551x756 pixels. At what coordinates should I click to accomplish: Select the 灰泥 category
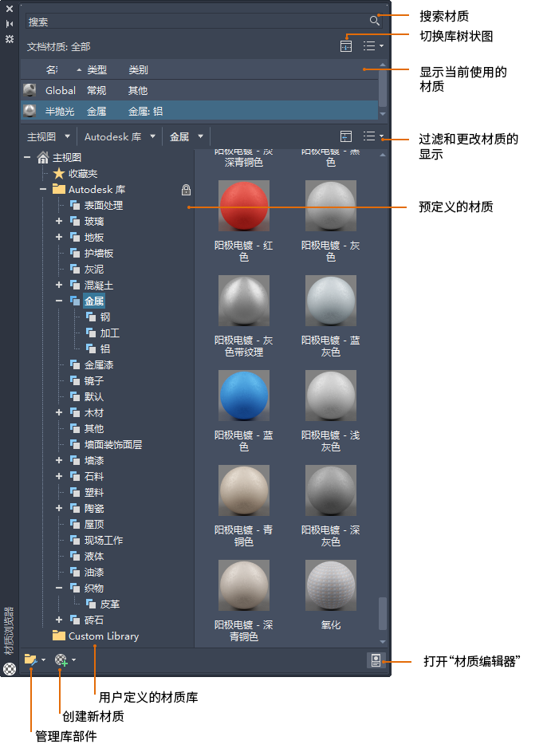click(x=87, y=269)
